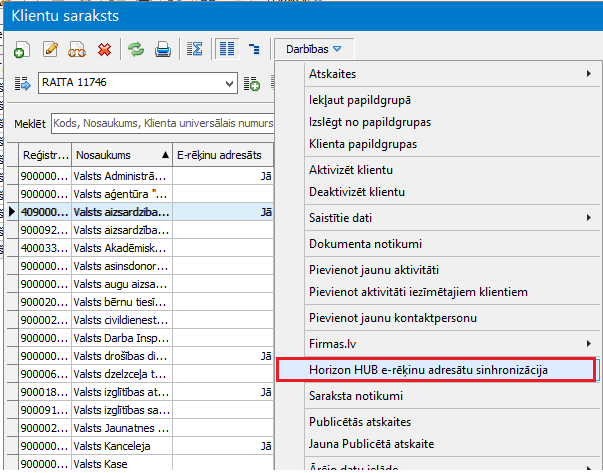Select Aktivizēt klientu menu item
The image size is (603, 473).
pos(450,170)
